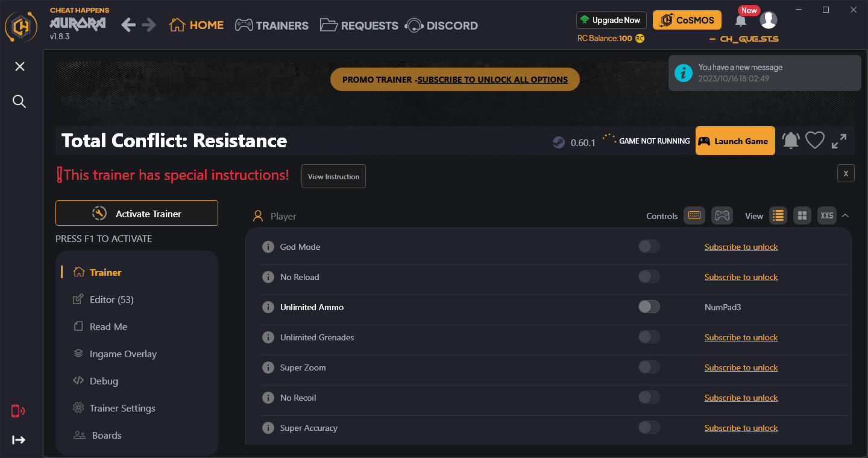Set view size to XXS
The image size is (868, 458).
(x=826, y=215)
